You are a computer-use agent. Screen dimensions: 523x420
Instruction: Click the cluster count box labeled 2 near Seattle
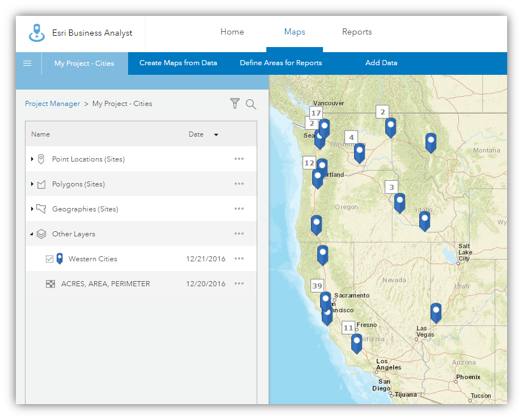coord(312,123)
